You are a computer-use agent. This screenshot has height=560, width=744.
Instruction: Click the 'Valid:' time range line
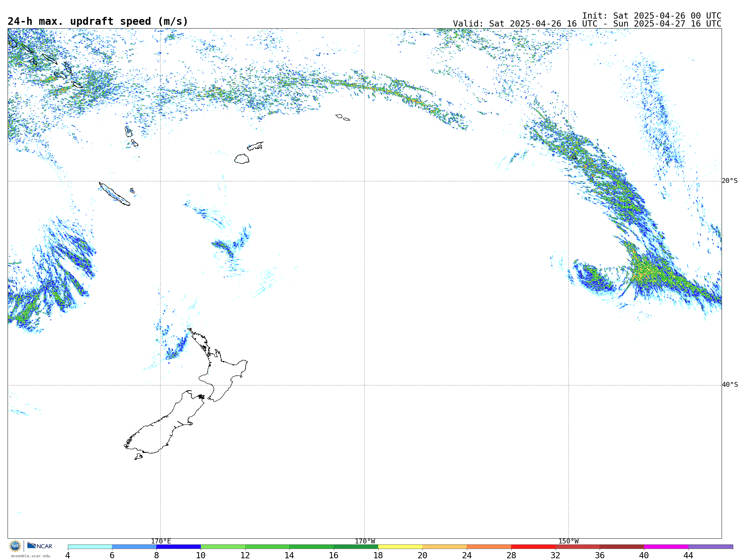point(587,24)
